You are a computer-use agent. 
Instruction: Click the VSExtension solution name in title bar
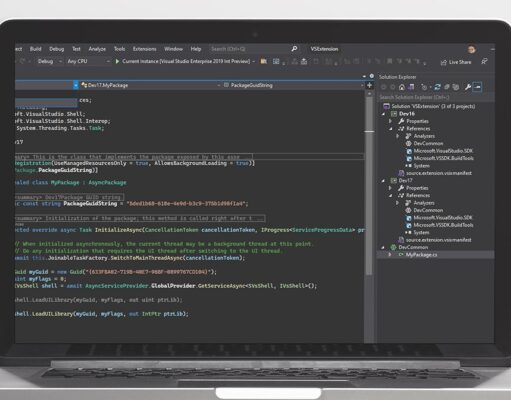(x=324, y=49)
